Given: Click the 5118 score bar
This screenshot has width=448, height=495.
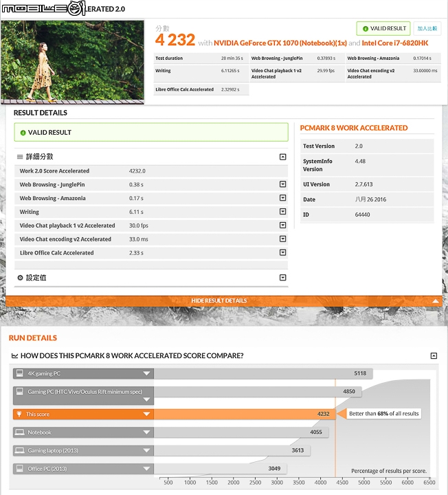Looking at the screenshot, I should [263, 373].
